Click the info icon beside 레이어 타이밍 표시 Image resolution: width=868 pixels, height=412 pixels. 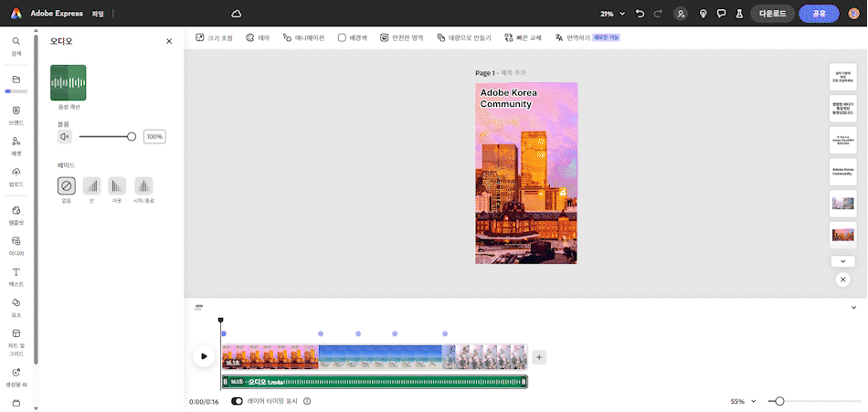click(x=307, y=401)
